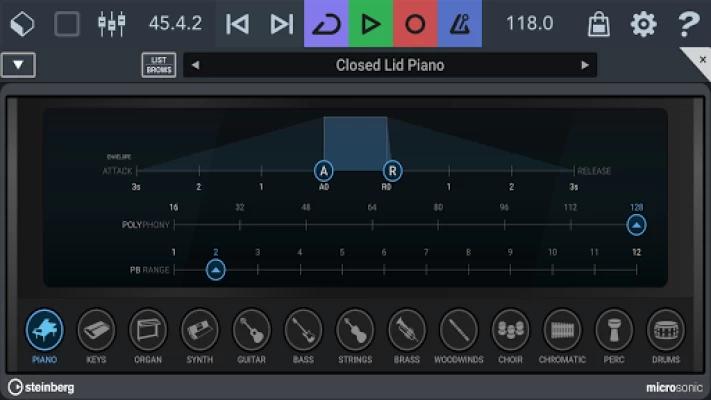Choose the Choir instrument category
Image resolution: width=711 pixels, height=400 pixels.
coord(511,330)
